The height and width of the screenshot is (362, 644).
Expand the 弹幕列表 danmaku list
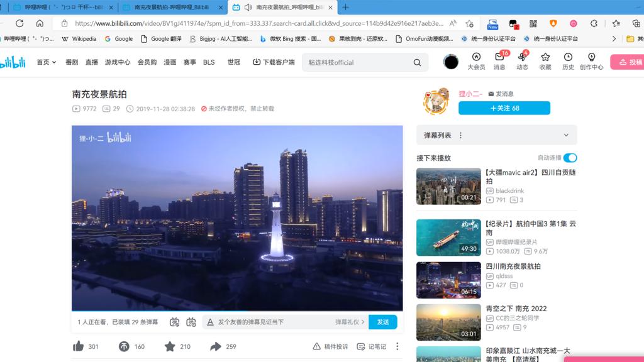(x=565, y=135)
